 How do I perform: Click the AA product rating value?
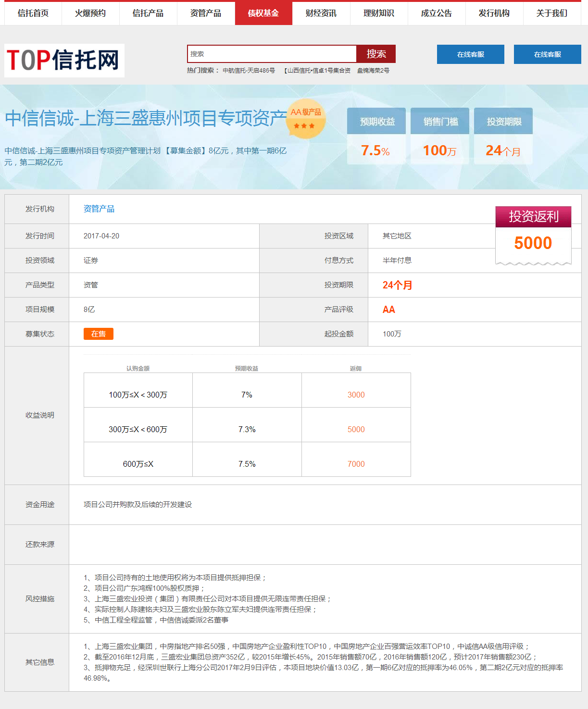click(389, 310)
